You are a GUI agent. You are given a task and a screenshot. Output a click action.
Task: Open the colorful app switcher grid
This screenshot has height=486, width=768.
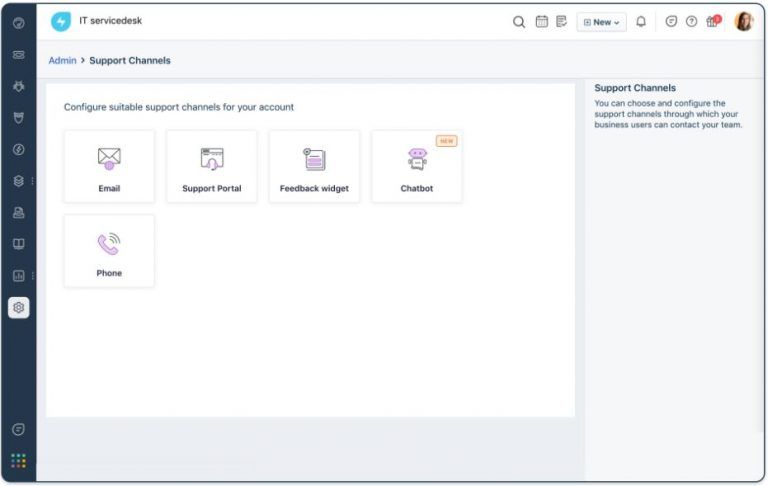coord(18,461)
